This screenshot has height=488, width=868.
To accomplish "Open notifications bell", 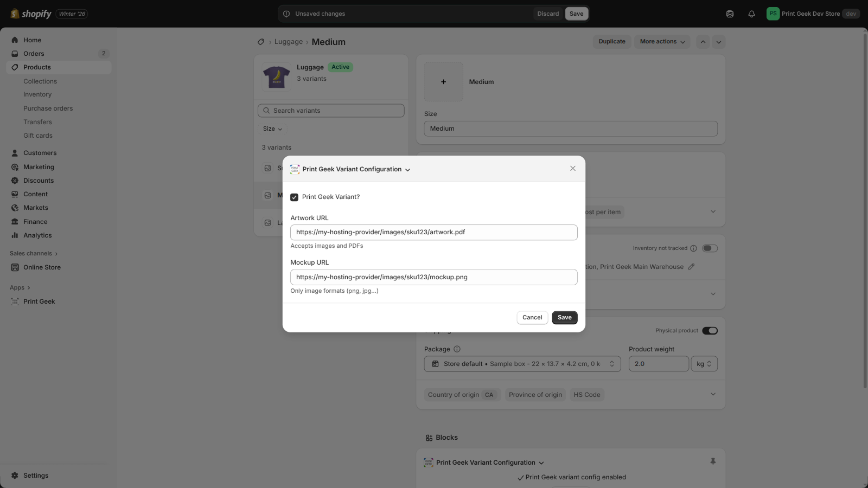I will (x=751, y=14).
